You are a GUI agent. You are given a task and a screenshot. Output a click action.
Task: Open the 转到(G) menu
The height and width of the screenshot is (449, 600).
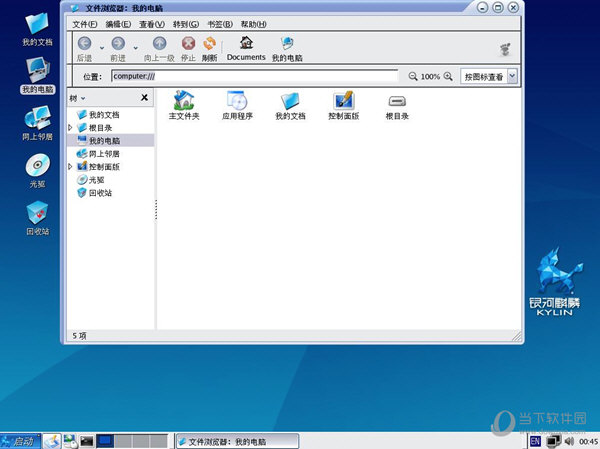pyautogui.click(x=186, y=24)
